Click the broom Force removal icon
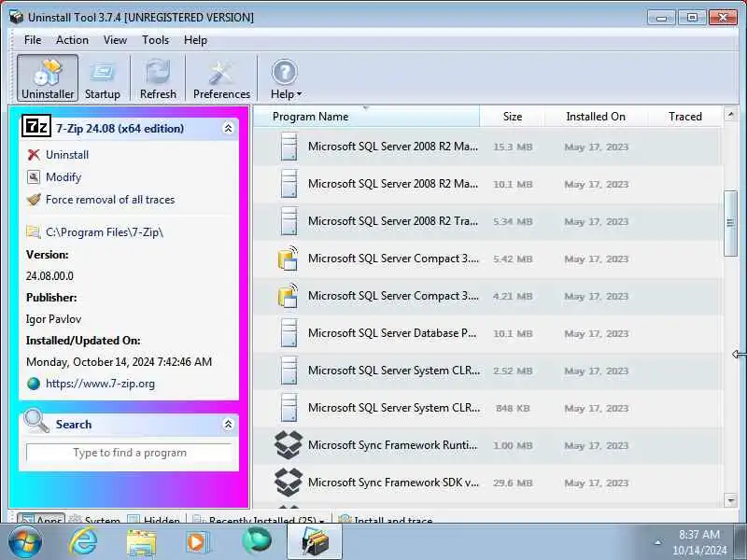The height and width of the screenshot is (560, 747). coord(34,200)
